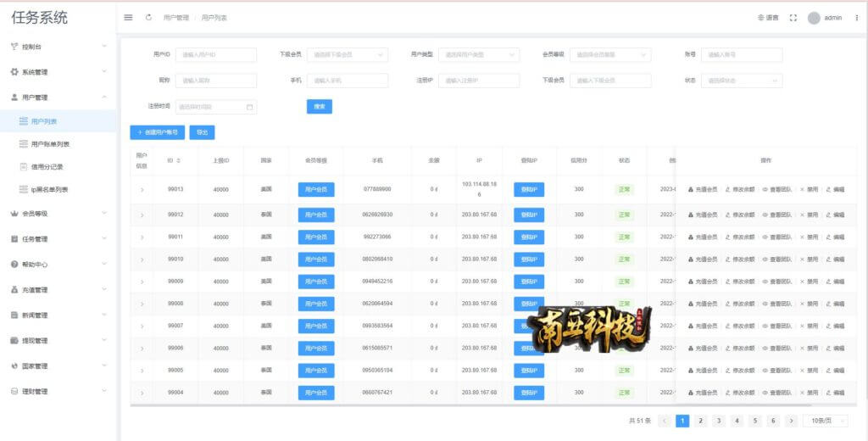Screen dimensions: 868x441
Task: Click the 正常 status tag in row 99013
Action: click(x=624, y=189)
